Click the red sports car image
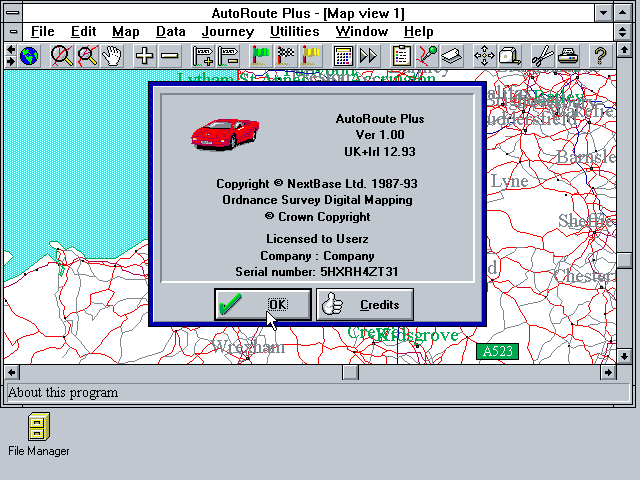 tap(225, 134)
